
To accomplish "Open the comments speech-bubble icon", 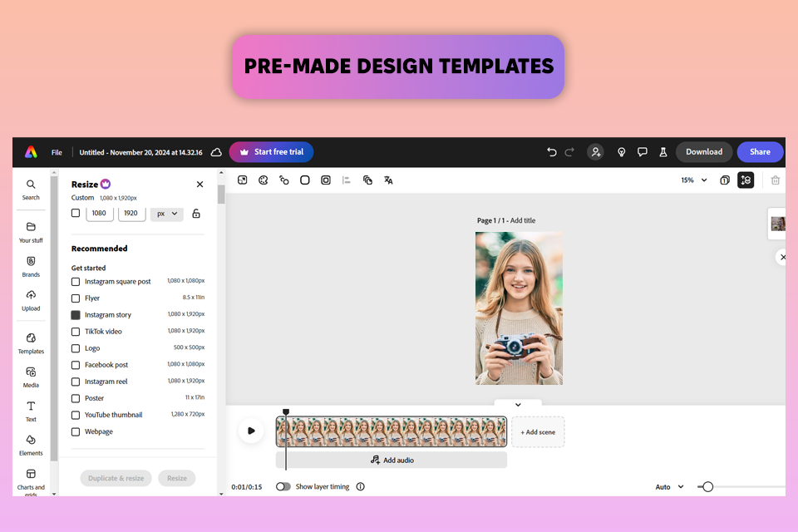I will pos(643,152).
